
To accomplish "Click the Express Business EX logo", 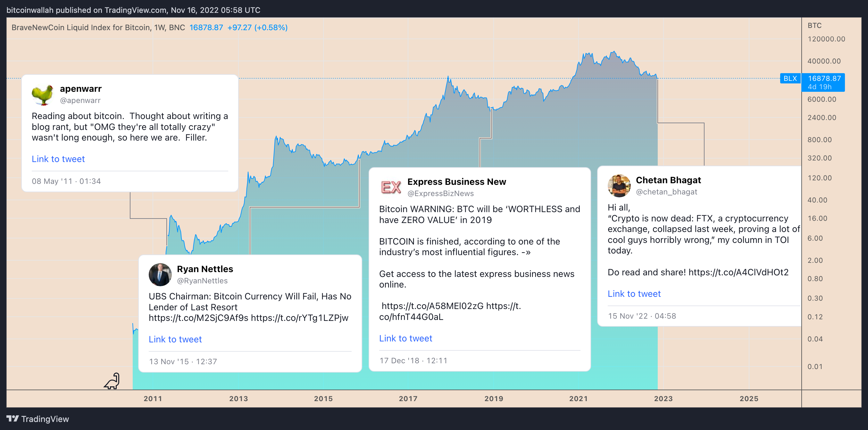I will (390, 187).
